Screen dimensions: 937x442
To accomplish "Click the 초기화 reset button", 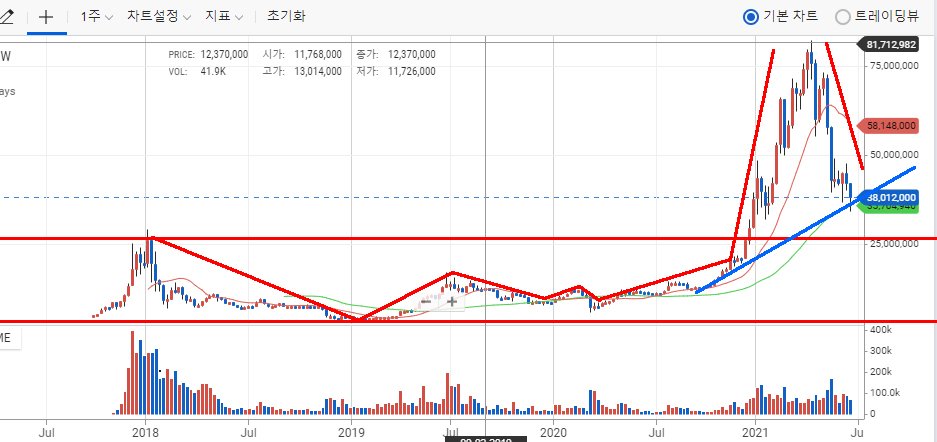I will (286, 16).
